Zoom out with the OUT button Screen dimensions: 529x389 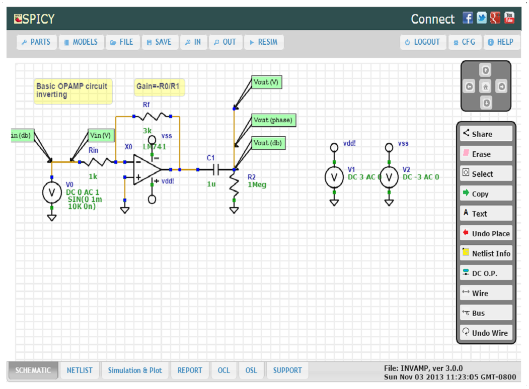225,42
